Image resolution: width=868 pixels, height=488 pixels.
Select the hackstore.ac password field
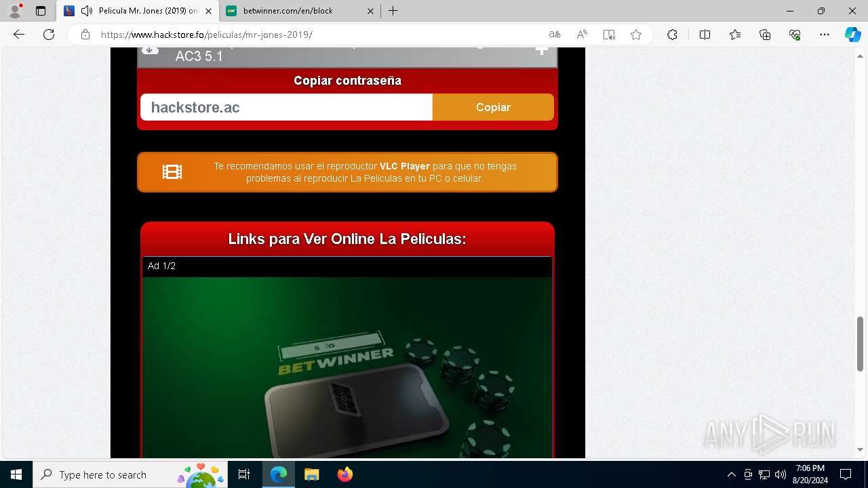point(286,107)
